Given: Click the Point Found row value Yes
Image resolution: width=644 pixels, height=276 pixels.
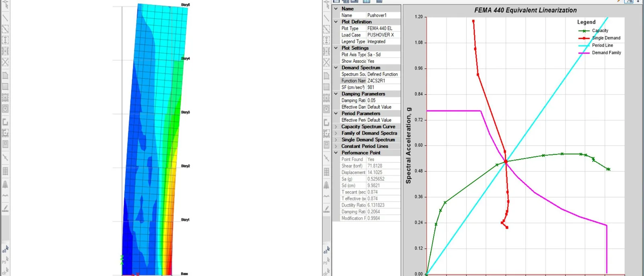Looking at the screenshot, I should (x=383, y=159).
